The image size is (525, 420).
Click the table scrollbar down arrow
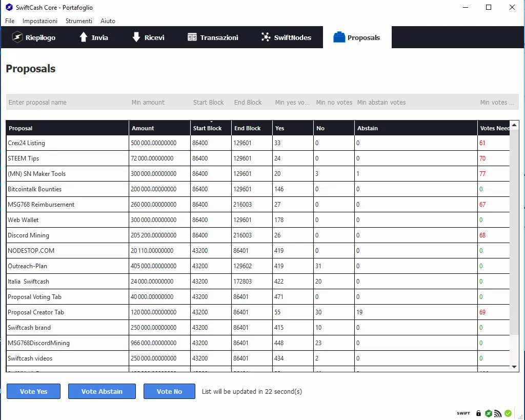[x=514, y=367]
